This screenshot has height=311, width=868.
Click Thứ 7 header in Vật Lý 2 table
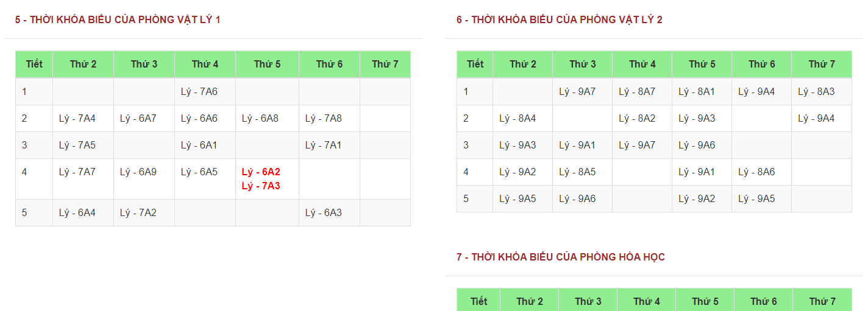(822, 65)
